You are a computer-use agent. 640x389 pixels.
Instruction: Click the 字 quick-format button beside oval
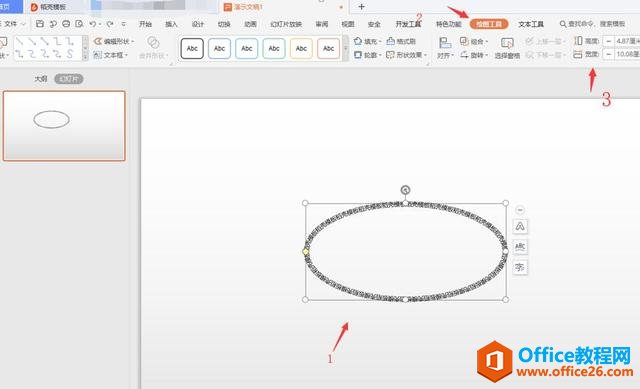[x=520, y=267]
